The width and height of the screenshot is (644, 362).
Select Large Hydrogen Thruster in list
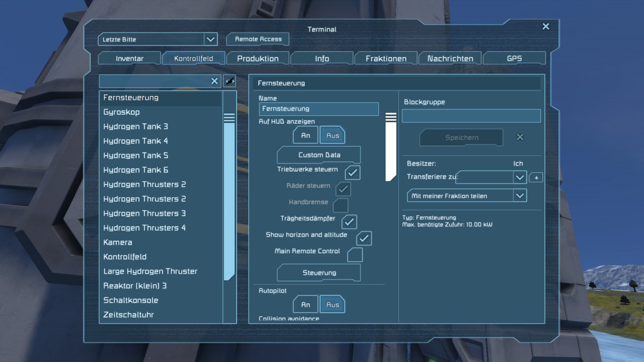point(150,271)
